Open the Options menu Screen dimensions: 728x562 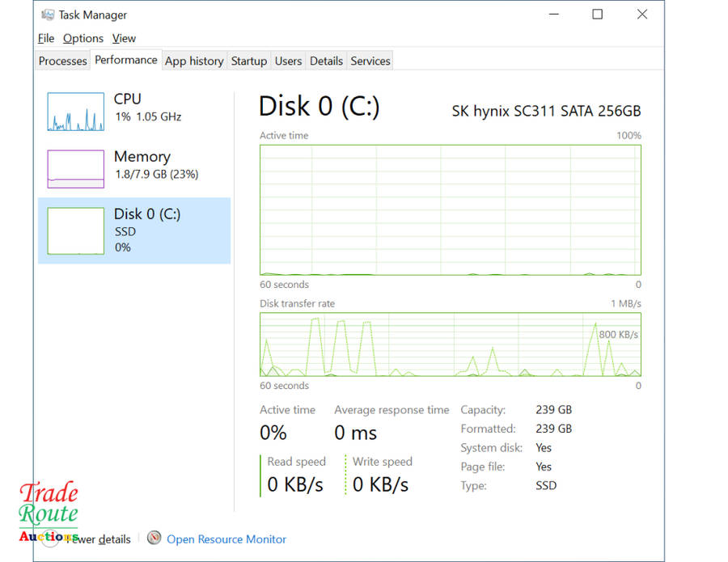(x=83, y=38)
